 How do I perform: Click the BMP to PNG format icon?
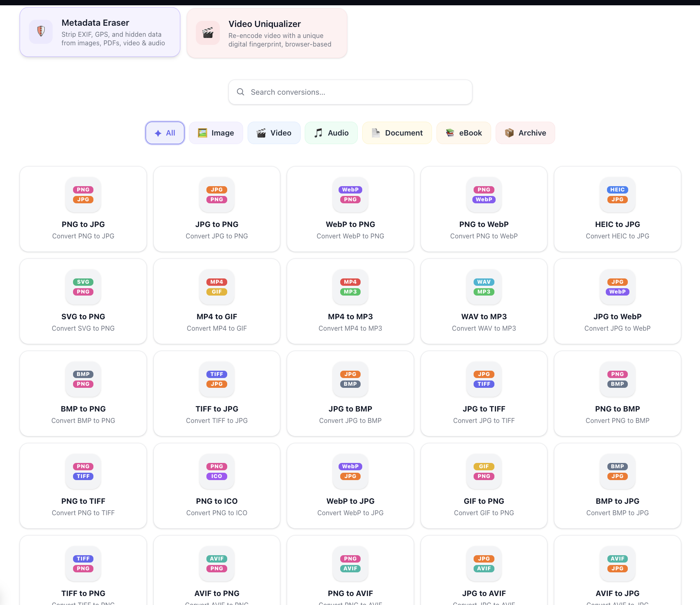point(83,379)
